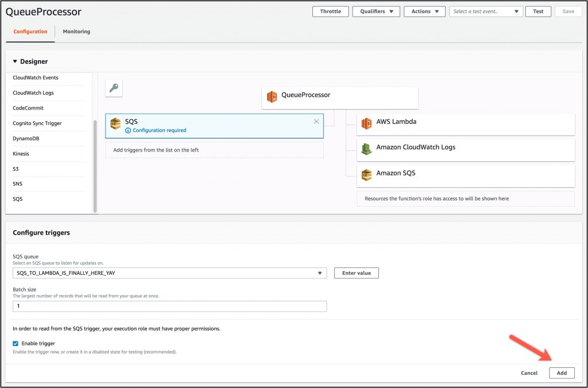Image resolution: width=588 pixels, height=388 pixels.
Task: Select the AWS Lambda resource card
Action: click(466, 125)
